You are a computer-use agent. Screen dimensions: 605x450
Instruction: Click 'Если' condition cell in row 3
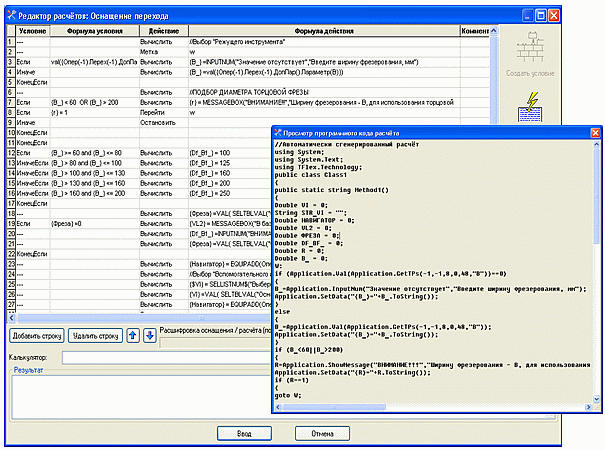(32, 62)
